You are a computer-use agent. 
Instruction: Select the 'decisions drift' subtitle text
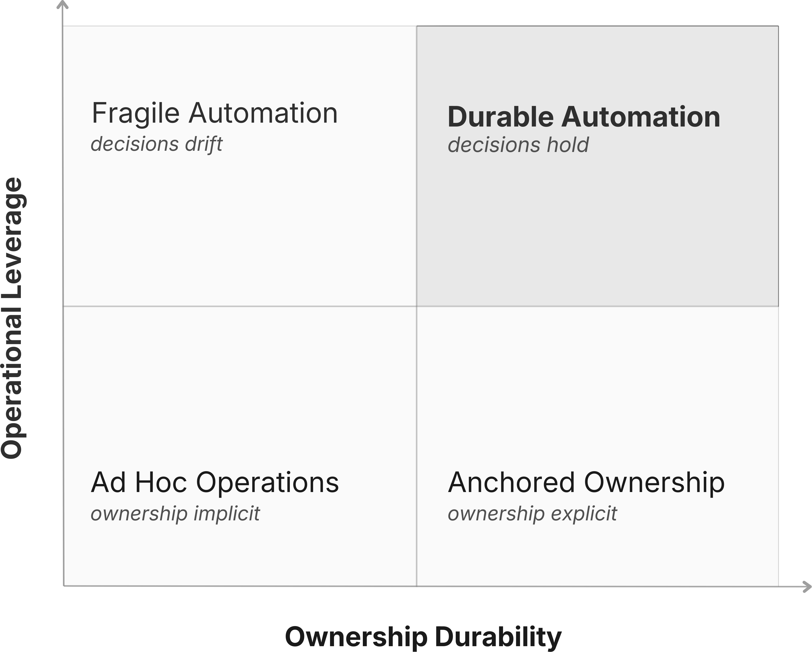click(156, 144)
